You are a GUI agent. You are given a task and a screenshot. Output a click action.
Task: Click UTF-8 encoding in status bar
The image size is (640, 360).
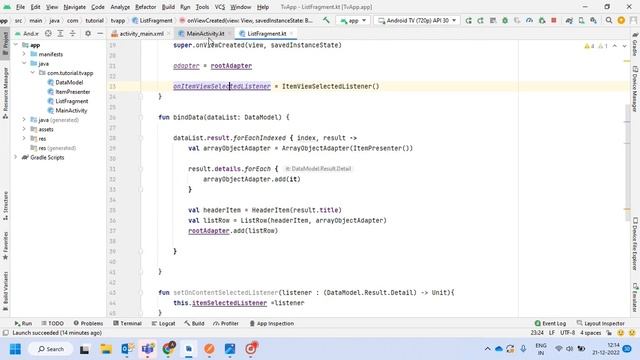567,333
